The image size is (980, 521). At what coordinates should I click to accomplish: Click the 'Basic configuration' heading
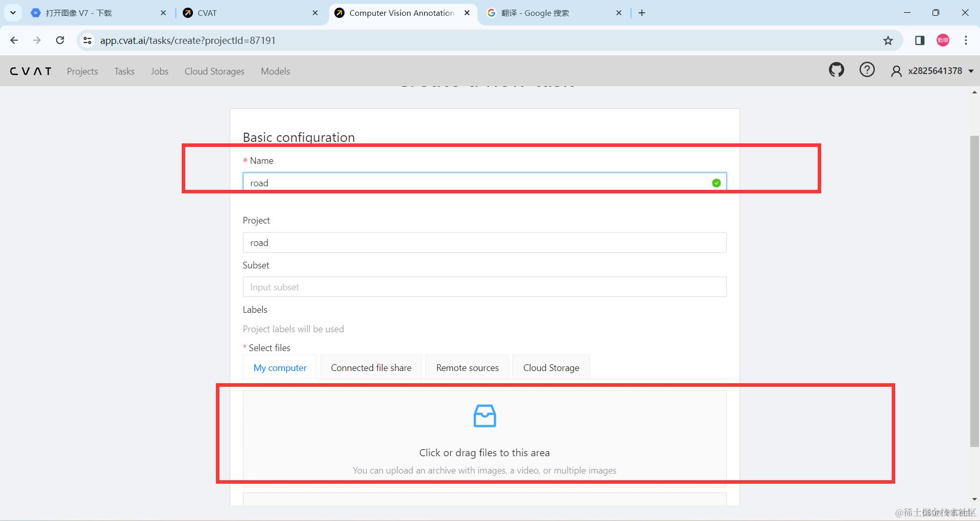(x=299, y=137)
